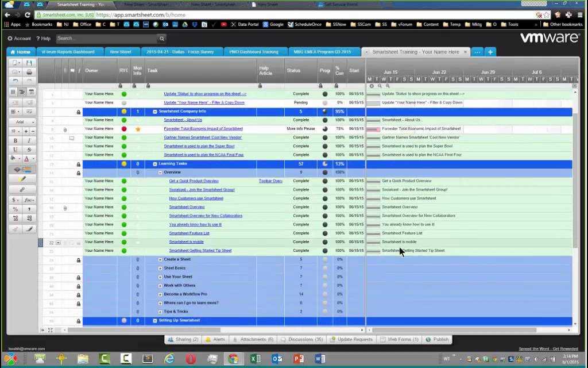Switch to Gantt view toggle
The image size is (588, 368).
click(x=22, y=91)
